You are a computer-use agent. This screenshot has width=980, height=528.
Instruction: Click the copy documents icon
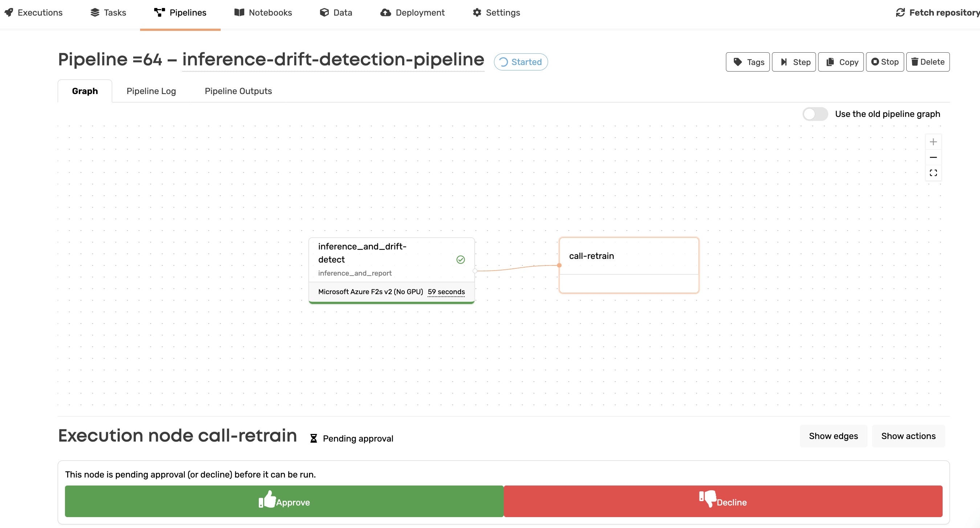(830, 62)
